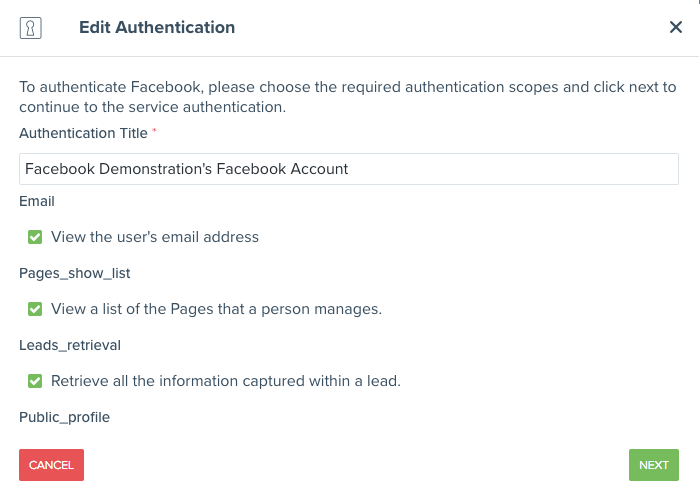The height and width of the screenshot is (492, 700).
Task: Click the Authentication Title field label
Action: [x=83, y=133]
